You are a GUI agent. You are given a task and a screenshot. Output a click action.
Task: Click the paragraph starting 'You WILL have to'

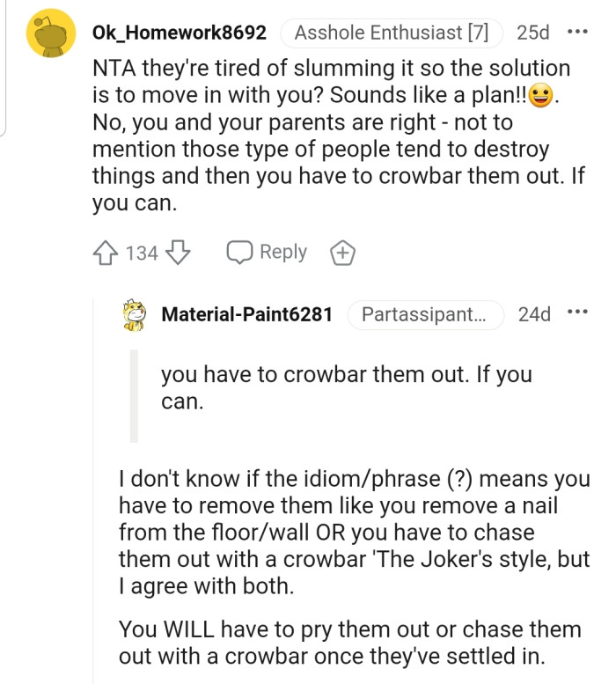(350, 643)
